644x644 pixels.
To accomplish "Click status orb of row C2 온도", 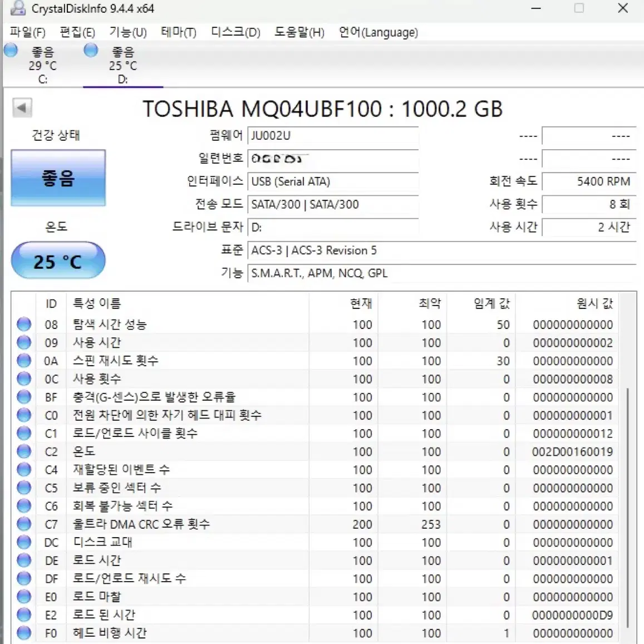I will click(x=24, y=451).
